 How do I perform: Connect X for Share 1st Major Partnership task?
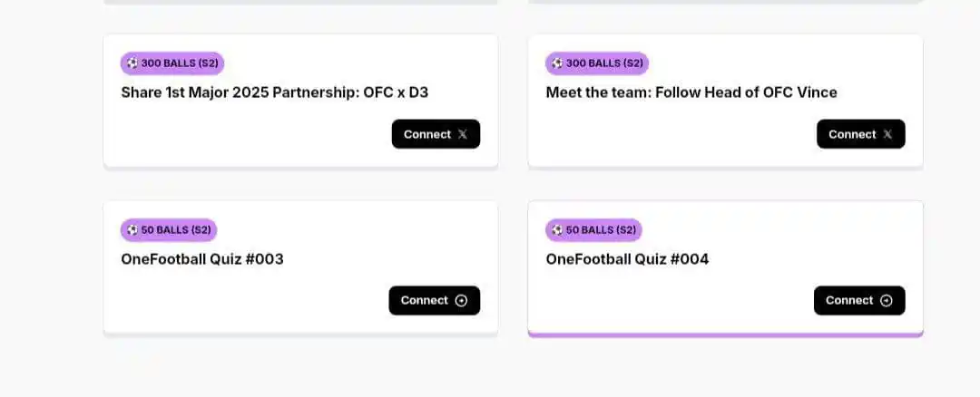(436, 134)
